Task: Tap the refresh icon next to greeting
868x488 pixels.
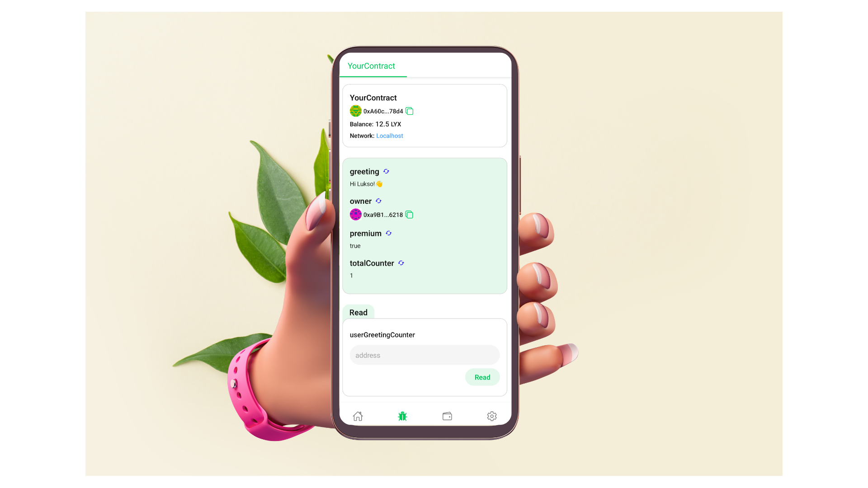Action: 386,171
